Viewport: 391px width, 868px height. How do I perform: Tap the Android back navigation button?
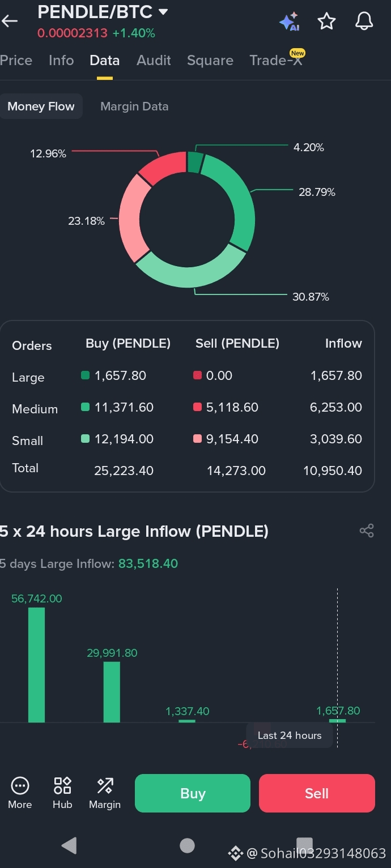coord(69,845)
